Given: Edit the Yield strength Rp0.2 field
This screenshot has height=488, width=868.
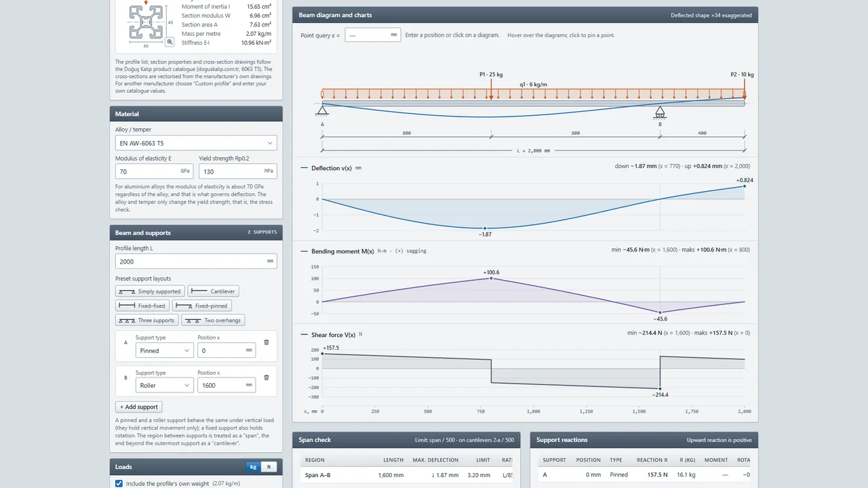Looking at the screenshot, I should (x=238, y=171).
